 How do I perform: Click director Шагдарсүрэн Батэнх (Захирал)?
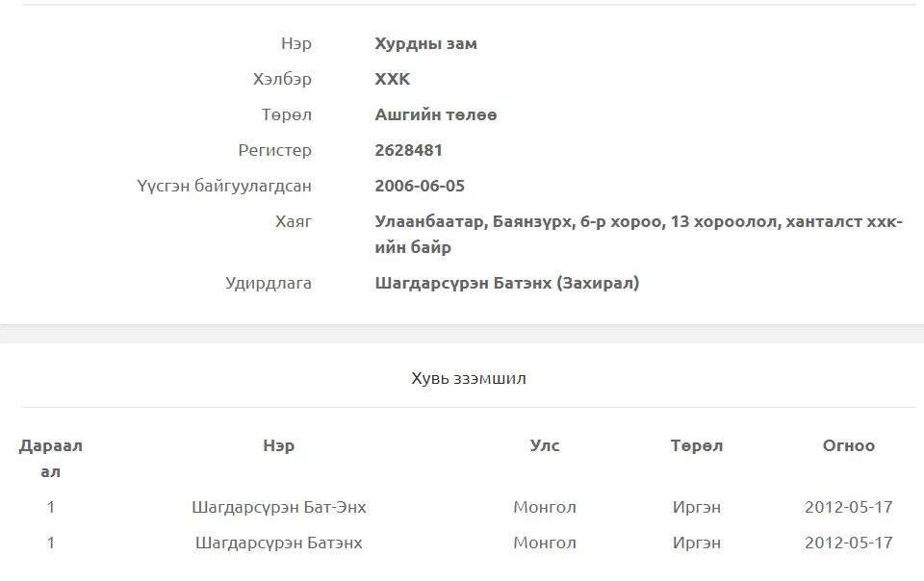tap(506, 283)
